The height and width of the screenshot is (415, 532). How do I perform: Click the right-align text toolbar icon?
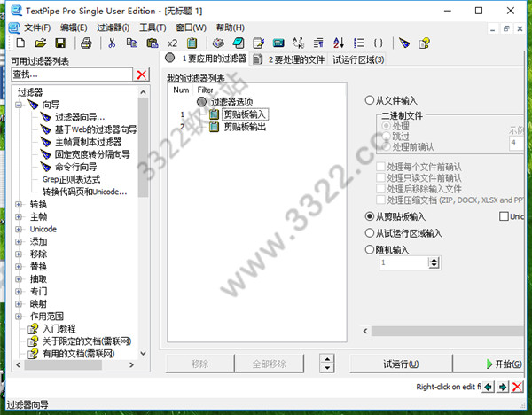[x=318, y=43]
